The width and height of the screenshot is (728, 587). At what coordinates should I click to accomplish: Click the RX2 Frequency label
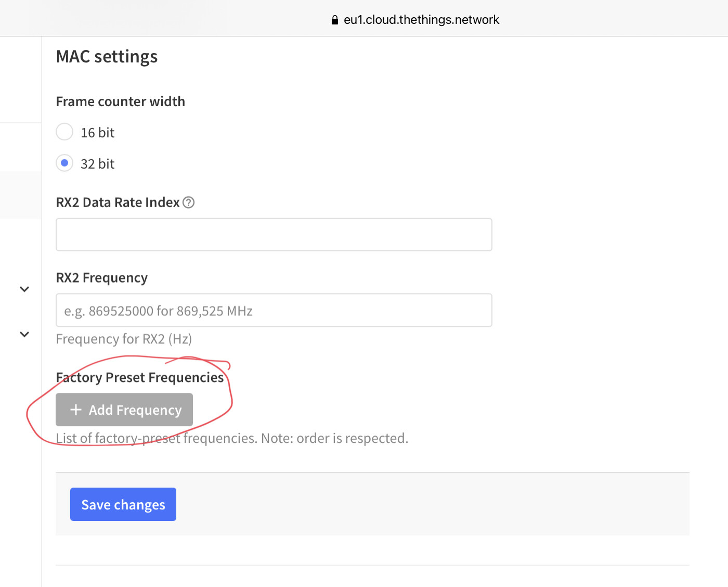point(102,278)
